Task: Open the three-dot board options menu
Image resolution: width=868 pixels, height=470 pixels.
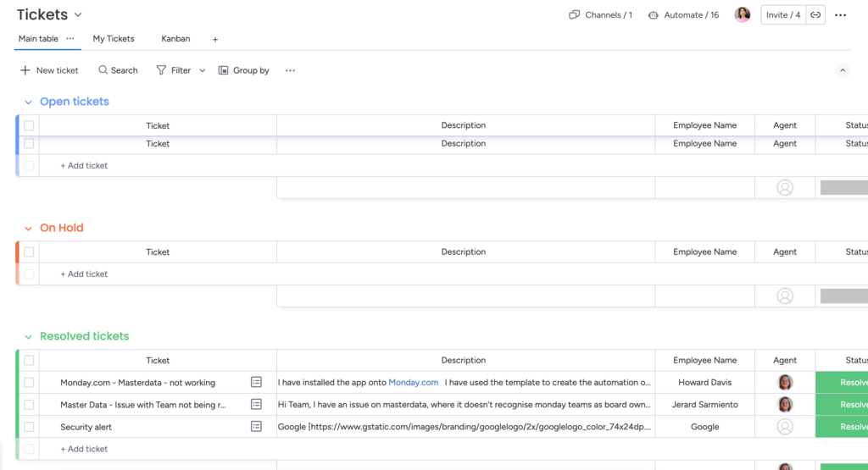Action: (840, 15)
